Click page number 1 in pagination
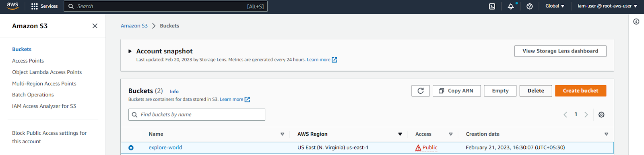Screen dimensions: 644x155 [576, 115]
